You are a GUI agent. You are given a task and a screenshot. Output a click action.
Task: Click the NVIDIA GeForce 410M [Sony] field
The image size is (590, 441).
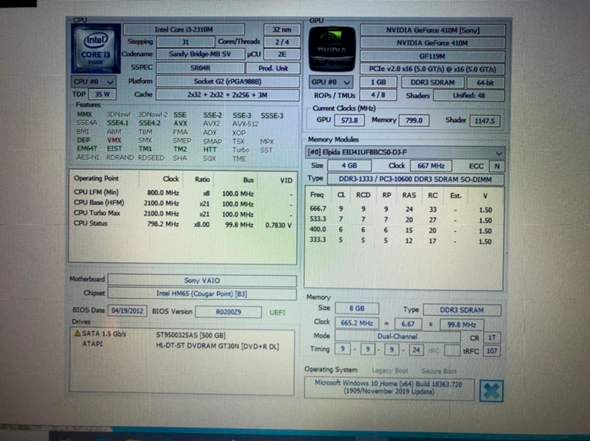coord(433,30)
